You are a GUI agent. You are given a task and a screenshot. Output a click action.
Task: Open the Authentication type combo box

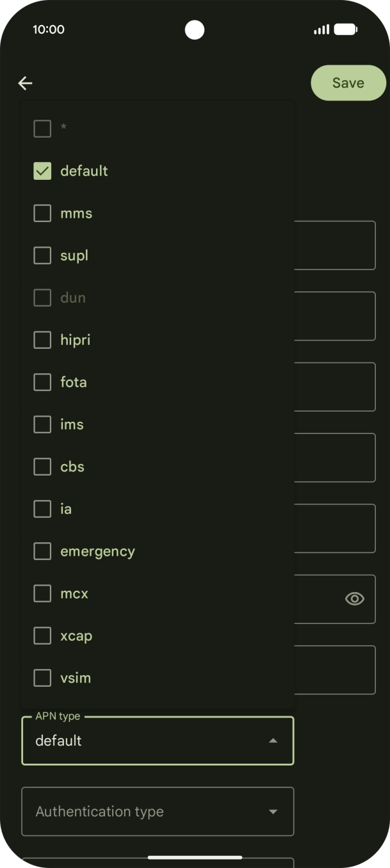click(x=147, y=812)
